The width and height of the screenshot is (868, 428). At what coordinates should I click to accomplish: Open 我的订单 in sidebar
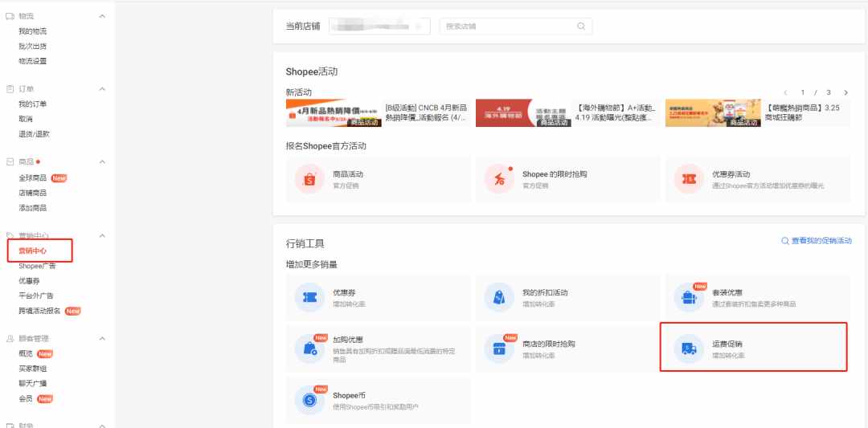pyautogui.click(x=33, y=104)
